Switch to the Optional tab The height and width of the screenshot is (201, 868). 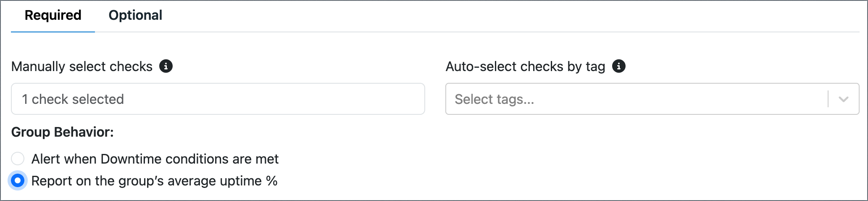(x=135, y=15)
